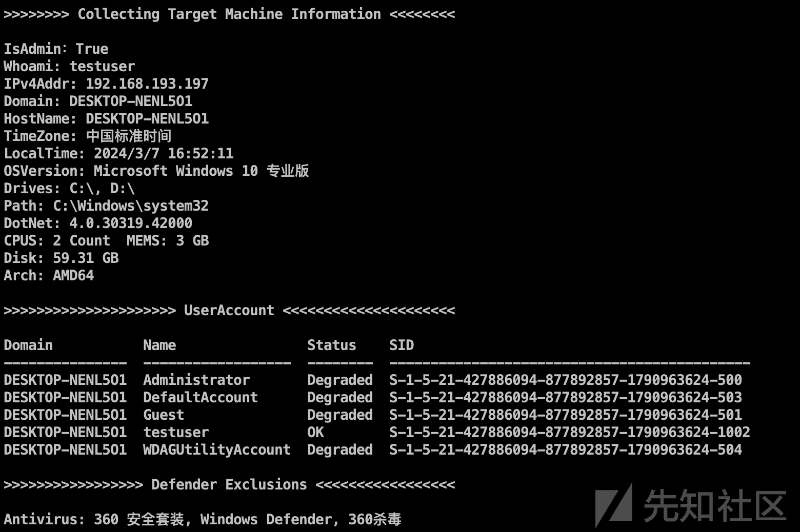Click the HostName value DESKTOP-NENL5O1
Screen dimensions: 800x532
click(x=147, y=118)
